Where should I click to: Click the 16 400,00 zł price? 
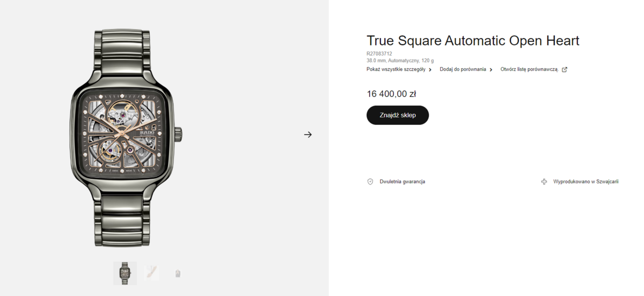click(x=391, y=94)
